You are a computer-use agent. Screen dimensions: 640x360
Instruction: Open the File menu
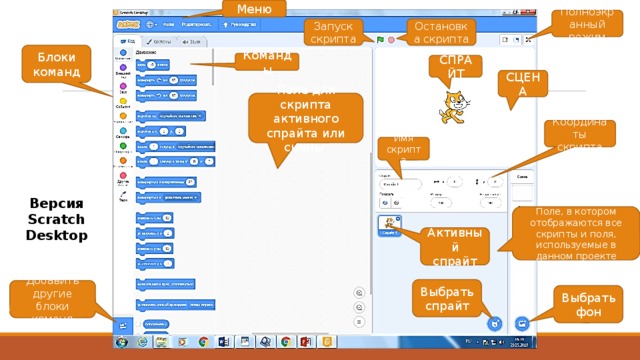[169, 24]
